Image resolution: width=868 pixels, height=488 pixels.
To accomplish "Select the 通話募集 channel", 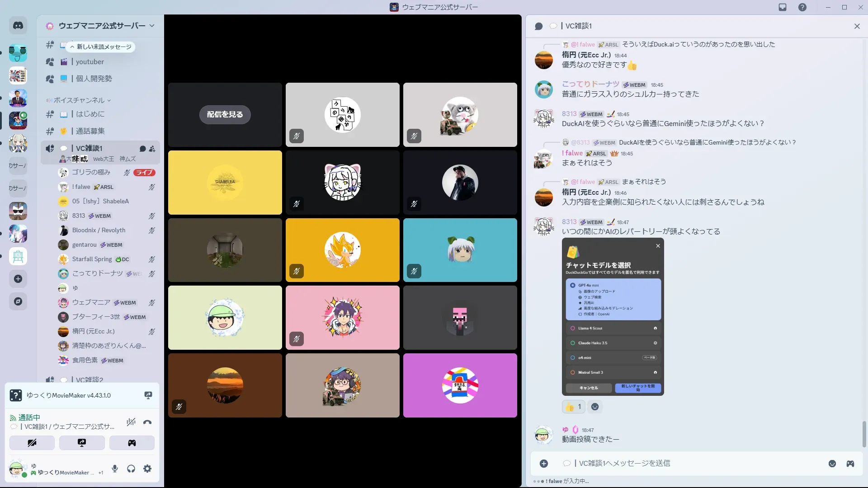I will 90,131.
